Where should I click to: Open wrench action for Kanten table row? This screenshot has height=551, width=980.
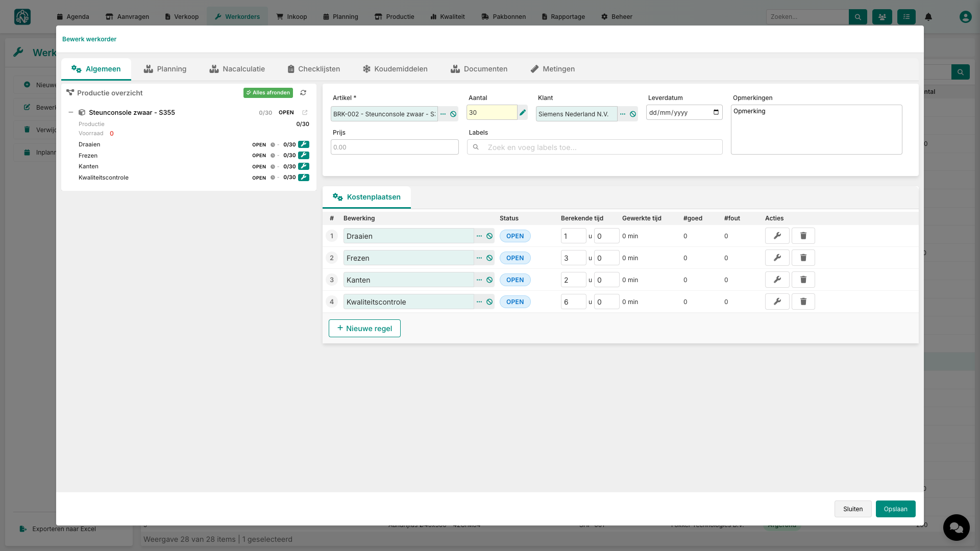pos(777,280)
